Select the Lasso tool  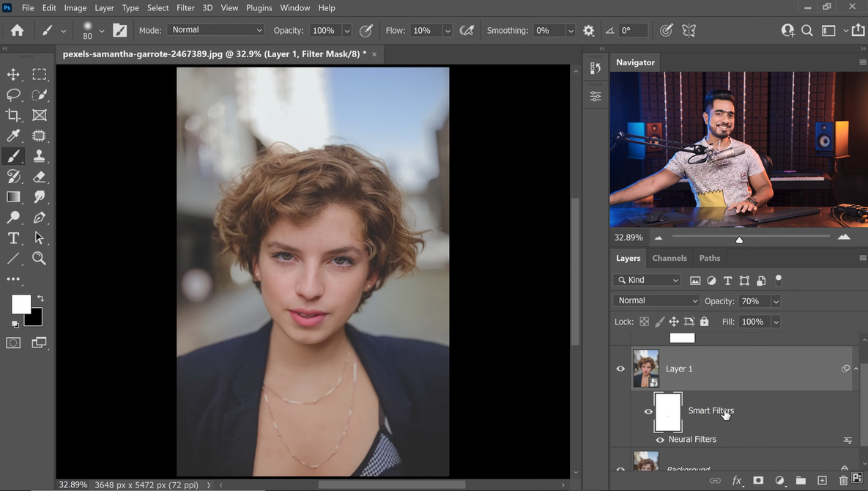coord(13,95)
